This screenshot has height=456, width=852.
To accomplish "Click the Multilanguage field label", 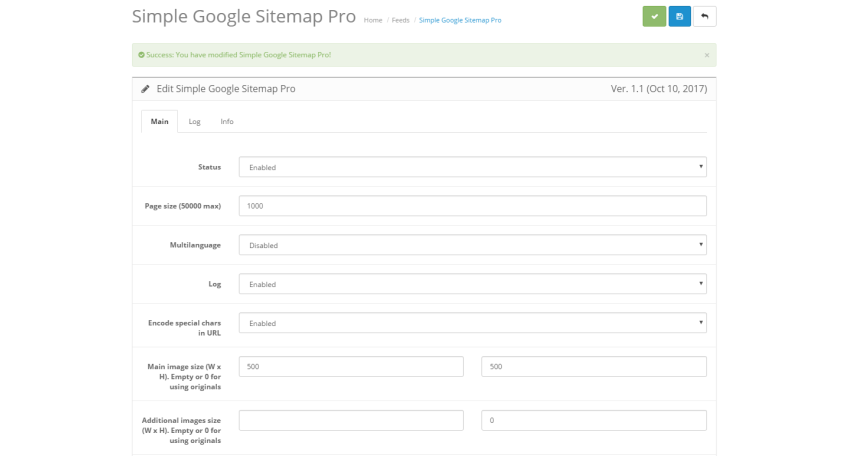I will click(x=195, y=245).
